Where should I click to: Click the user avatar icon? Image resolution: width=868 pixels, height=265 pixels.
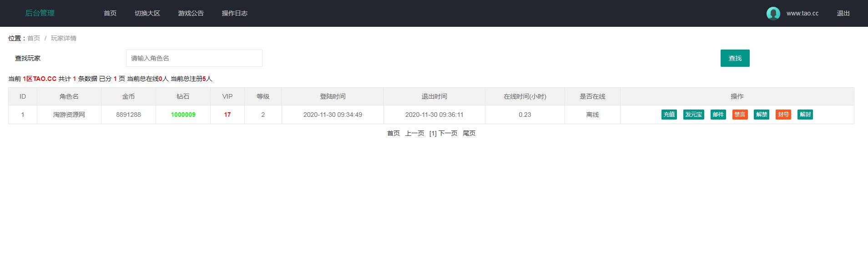pyautogui.click(x=773, y=14)
